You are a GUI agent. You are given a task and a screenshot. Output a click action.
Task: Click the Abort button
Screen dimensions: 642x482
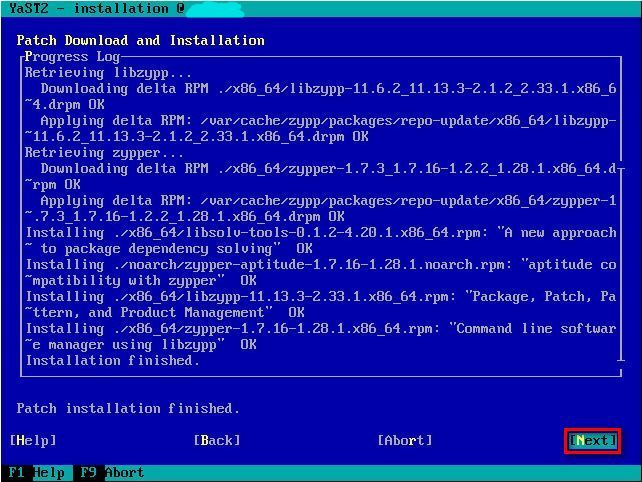click(x=405, y=441)
